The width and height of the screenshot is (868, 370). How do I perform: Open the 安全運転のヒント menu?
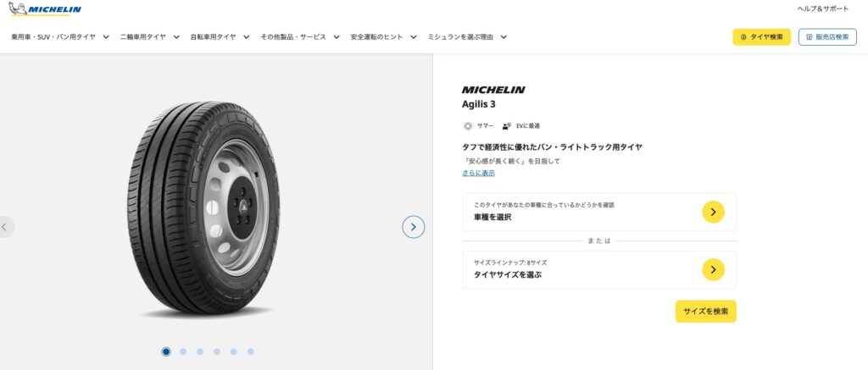pyautogui.click(x=384, y=37)
